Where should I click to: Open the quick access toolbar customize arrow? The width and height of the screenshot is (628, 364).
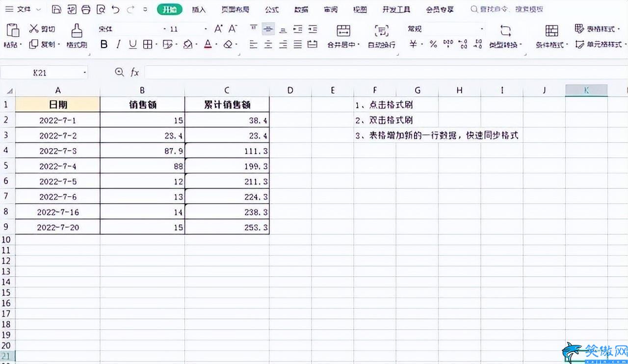pyautogui.click(x=145, y=9)
